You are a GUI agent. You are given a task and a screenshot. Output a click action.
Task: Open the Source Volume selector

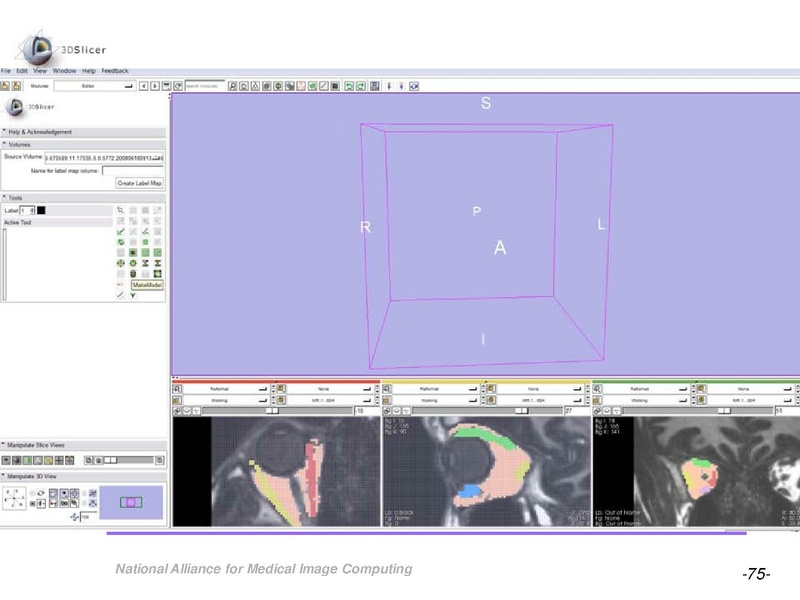pos(104,158)
